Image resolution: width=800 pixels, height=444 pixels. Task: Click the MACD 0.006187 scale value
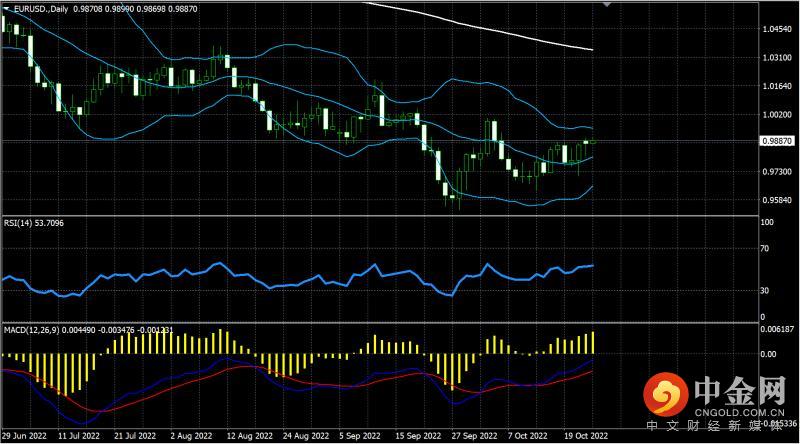point(777,329)
